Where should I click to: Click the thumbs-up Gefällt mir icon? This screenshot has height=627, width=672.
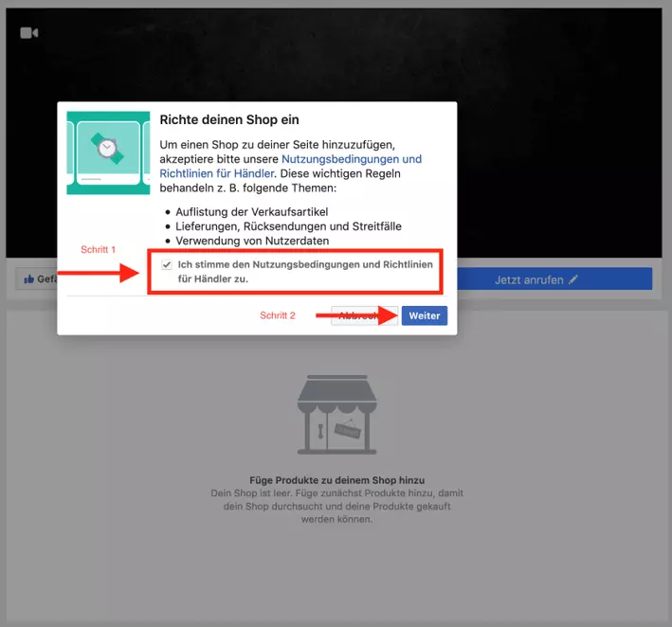pos(28,279)
